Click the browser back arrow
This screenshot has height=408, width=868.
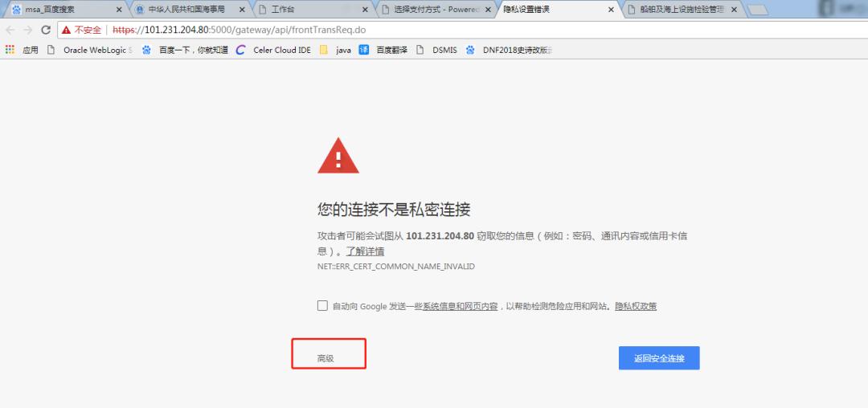click(10, 30)
